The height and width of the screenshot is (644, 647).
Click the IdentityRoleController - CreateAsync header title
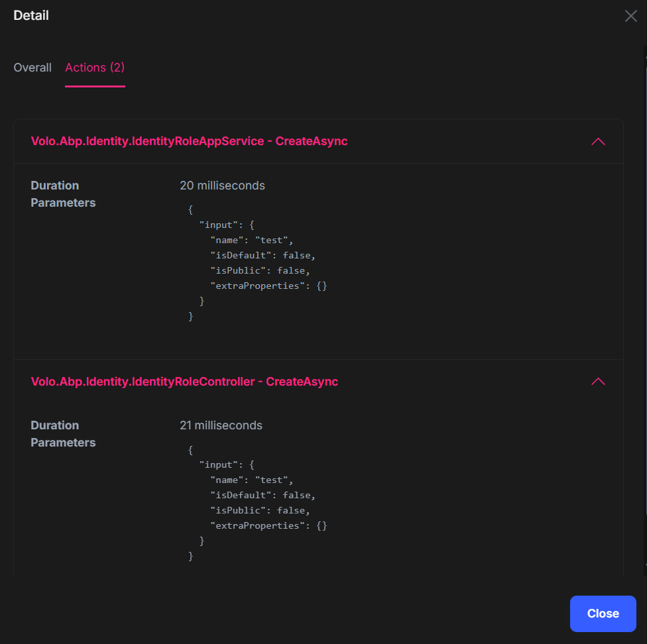[184, 382]
